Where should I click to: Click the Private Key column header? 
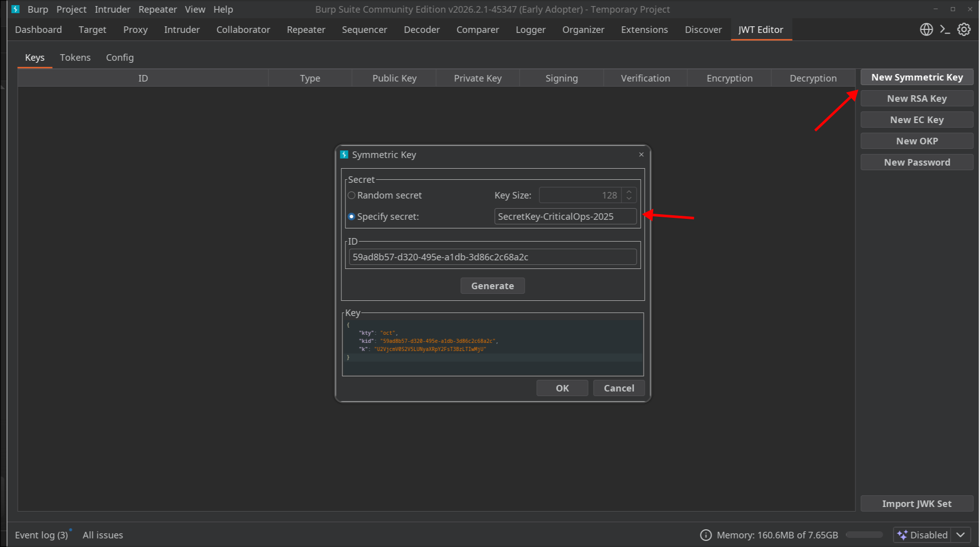[478, 78]
